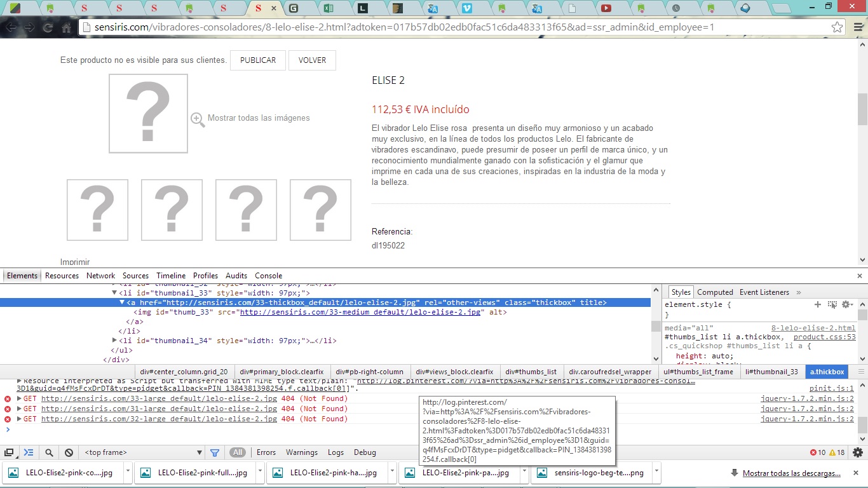Click the PUBLICAR button
Screen dimensions: 868x488
258,60
